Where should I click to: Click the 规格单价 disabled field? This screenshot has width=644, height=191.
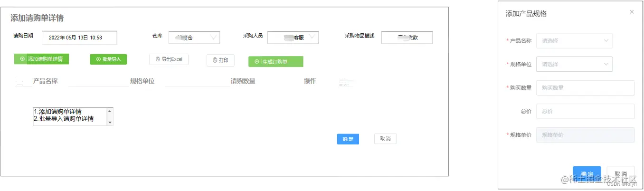585,135
